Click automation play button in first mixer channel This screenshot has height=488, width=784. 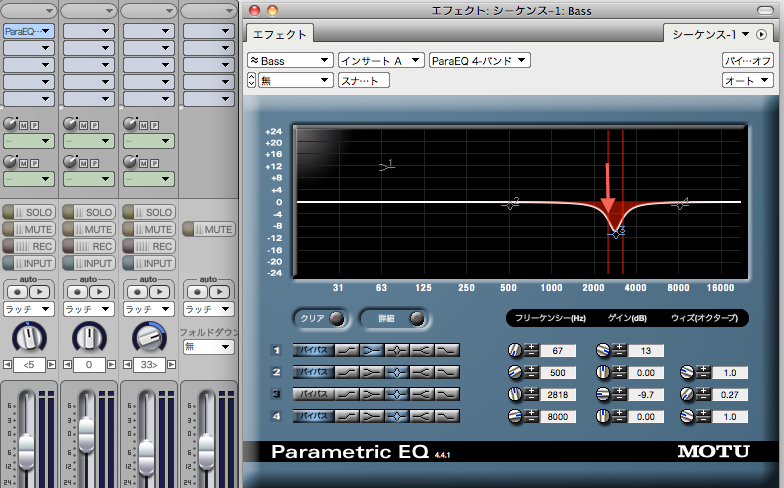click(40, 292)
